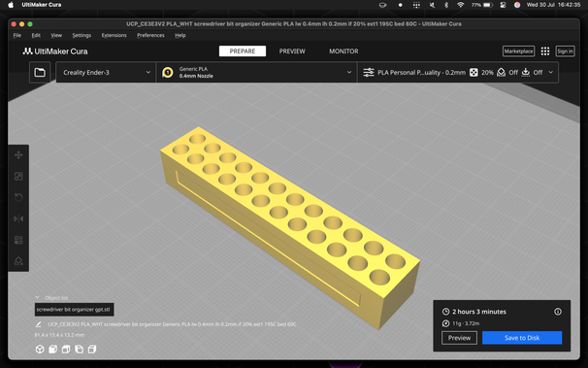Select screwdriver bit organizer gpt.stl in object list
This screenshot has height=368, width=588.
tap(74, 310)
